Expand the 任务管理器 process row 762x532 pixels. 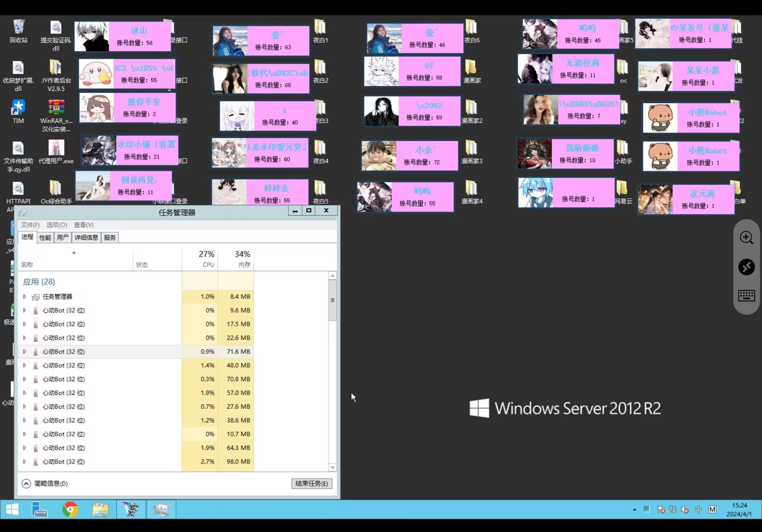coord(25,297)
